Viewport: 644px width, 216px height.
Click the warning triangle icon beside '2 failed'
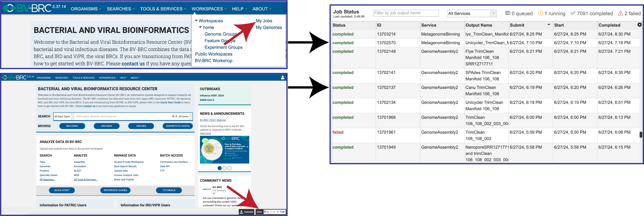coord(621,13)
